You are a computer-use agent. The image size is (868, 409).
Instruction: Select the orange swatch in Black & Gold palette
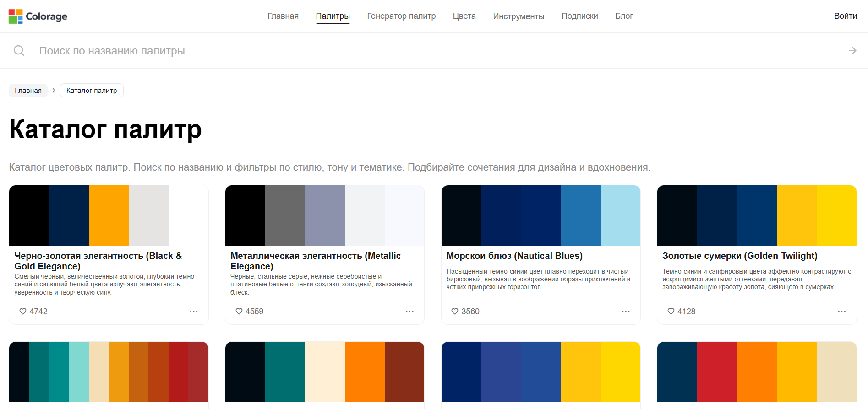pyautogui.click(x=109, y=215)
